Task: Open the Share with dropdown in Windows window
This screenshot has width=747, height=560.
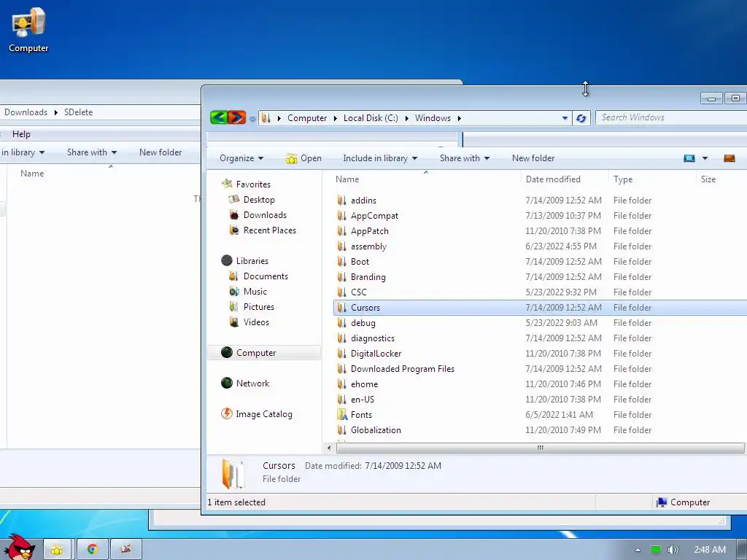Action: 465,158
